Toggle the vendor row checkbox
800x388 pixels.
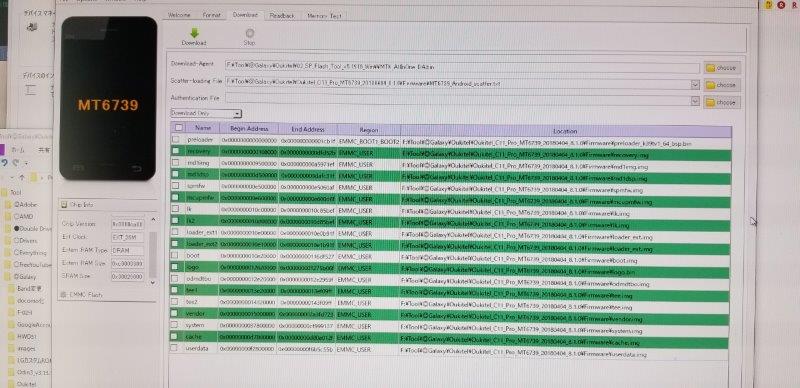174,313
